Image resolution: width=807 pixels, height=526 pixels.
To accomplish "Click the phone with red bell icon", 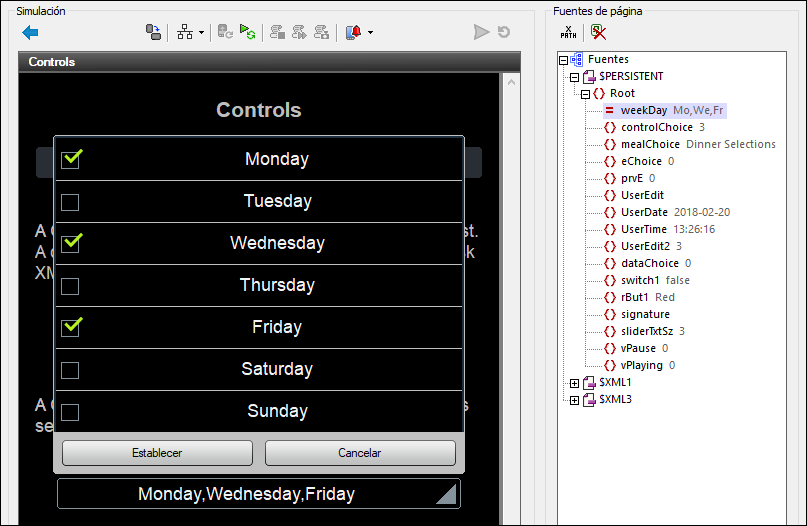I will [353, 32].
